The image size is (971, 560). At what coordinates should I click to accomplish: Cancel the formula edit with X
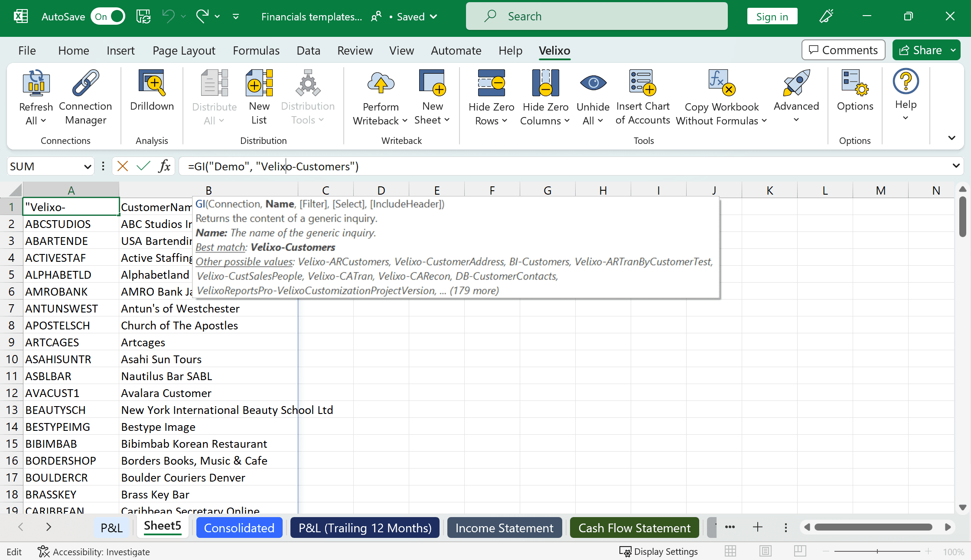[123, 166]
